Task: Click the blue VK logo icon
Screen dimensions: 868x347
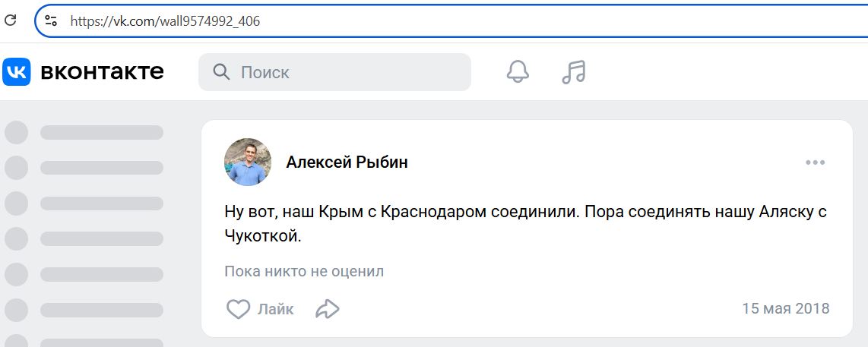Action: [17, 71]
